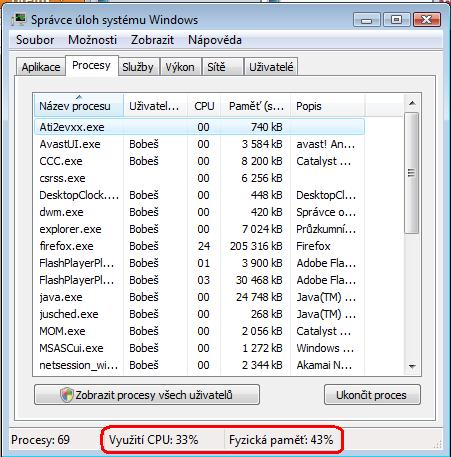Select the DesktopClock... process
This screenshot has height=457, width=451.
pos(199,195)
